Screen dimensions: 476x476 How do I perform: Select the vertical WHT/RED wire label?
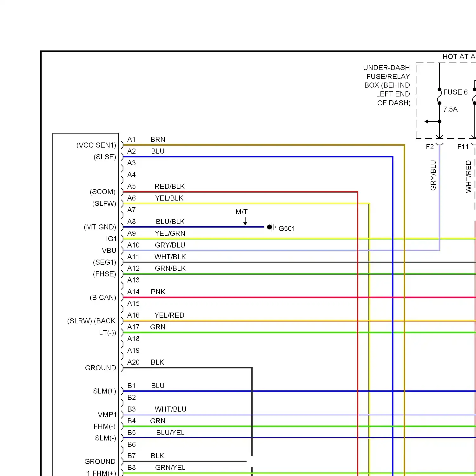[x=468, y=177]
